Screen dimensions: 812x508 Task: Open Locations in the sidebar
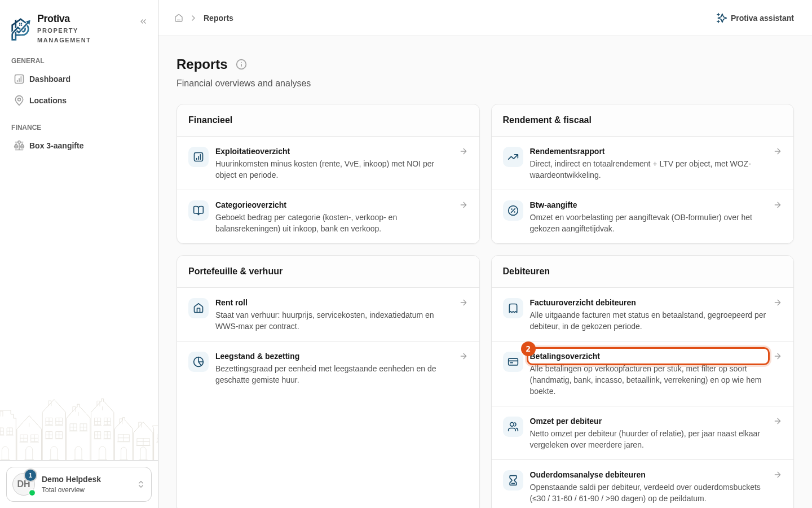[x=79, y=100]
